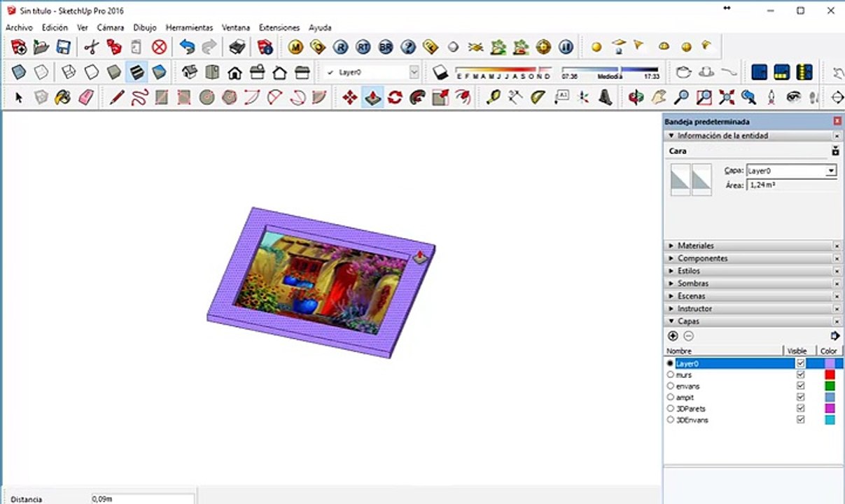This screenshot has height=504, width=845.
Task: Activate the Freehand drawing tool
Action: point(139,98)
